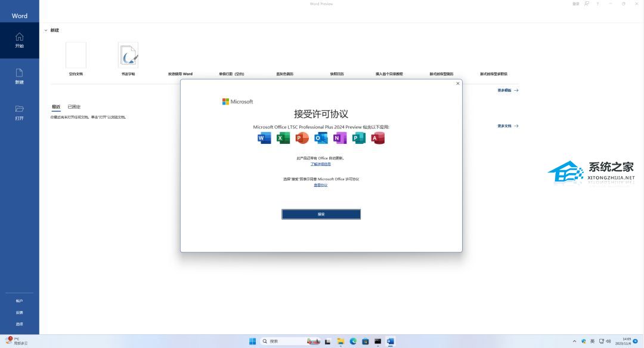644x348 pixels.
Task: Go to the 开始 Home page in the sidebar
Action: tap(19, 41)
